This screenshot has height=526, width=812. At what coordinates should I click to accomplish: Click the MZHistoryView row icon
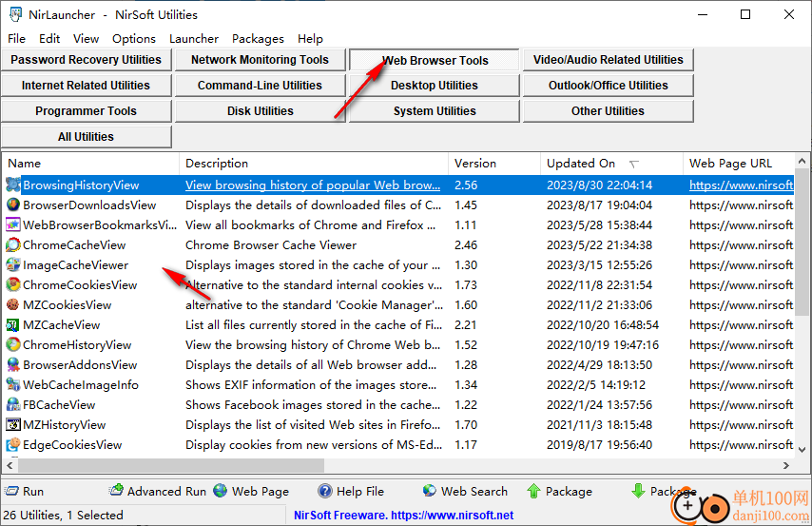coord(13,424)
